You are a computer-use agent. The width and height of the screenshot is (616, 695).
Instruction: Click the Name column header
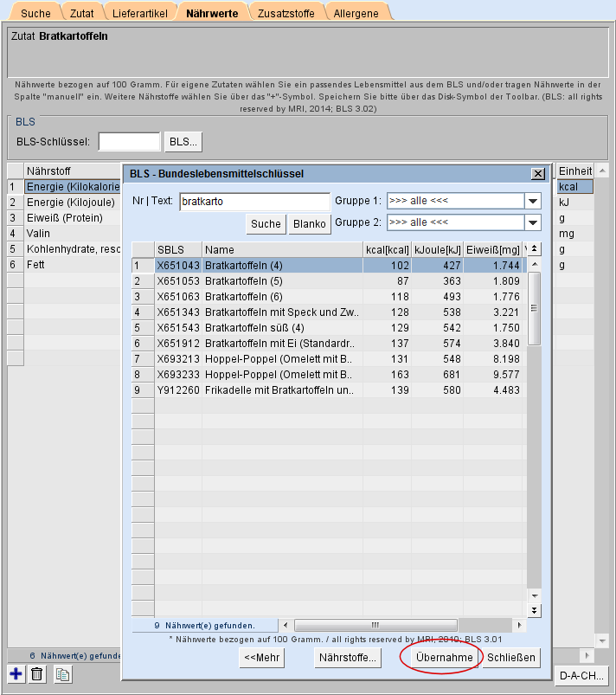[282, 249]
